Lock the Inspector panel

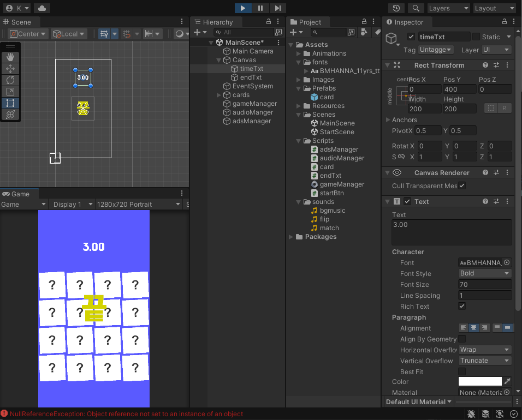pyautogui.click(x=505, y=22)
